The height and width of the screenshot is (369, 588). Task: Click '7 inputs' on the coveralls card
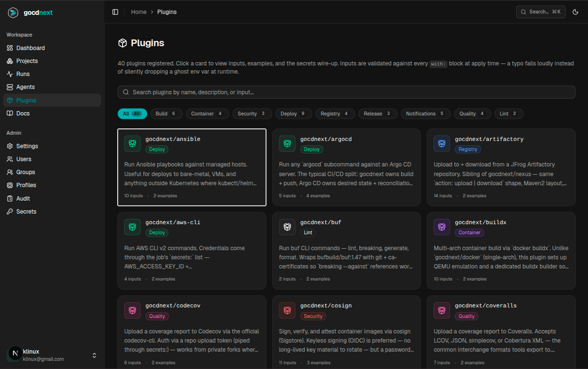pyautogui.click(x=442, y=363)
